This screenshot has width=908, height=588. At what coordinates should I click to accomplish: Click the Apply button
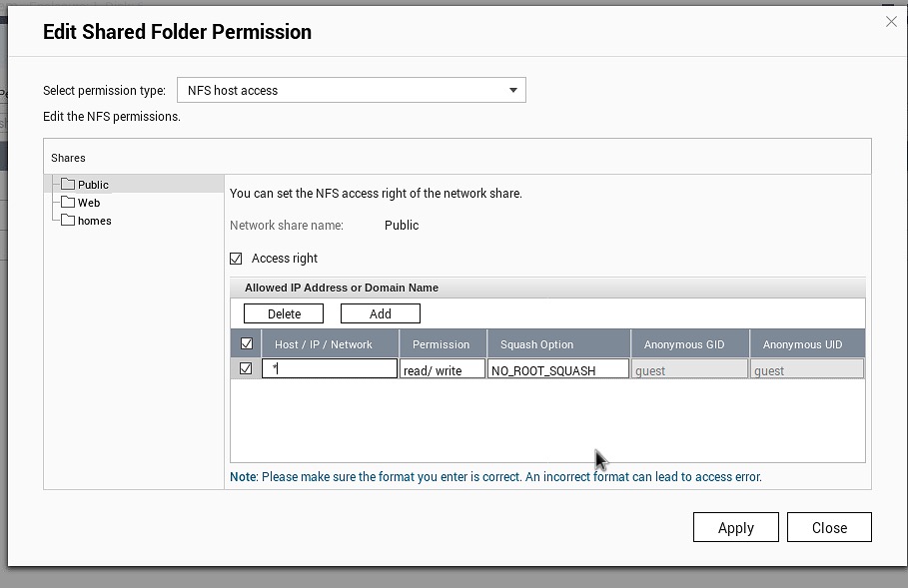tap(735, 527)
